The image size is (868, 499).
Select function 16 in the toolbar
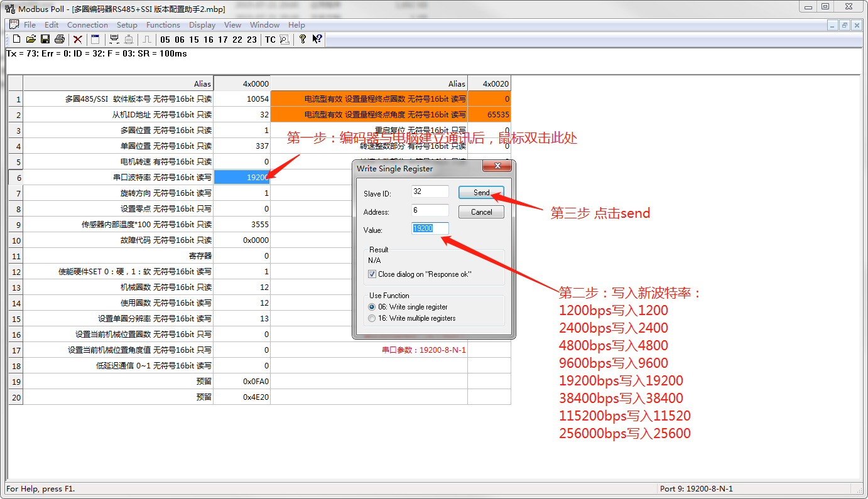pyautogui.click(x=209, y=40)
